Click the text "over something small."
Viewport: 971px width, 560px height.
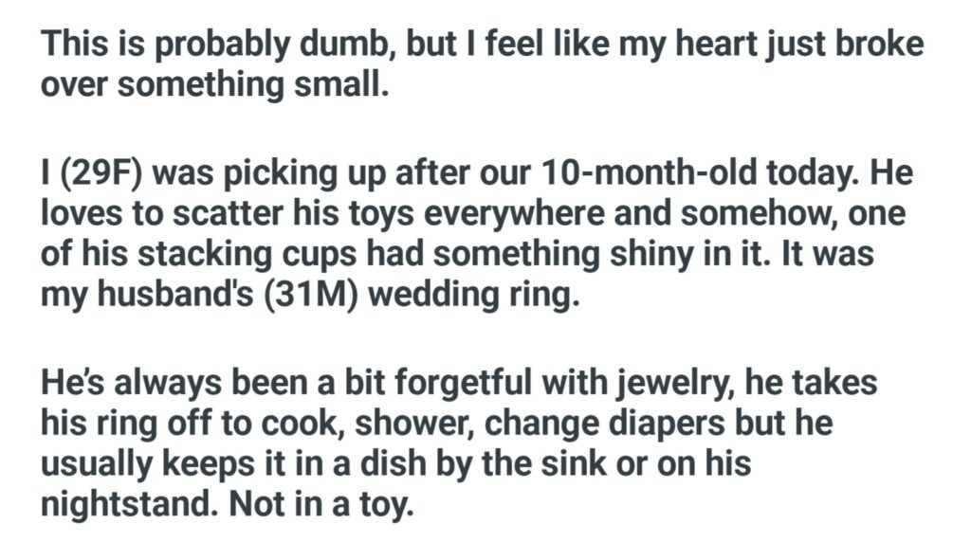click(214, 87)
